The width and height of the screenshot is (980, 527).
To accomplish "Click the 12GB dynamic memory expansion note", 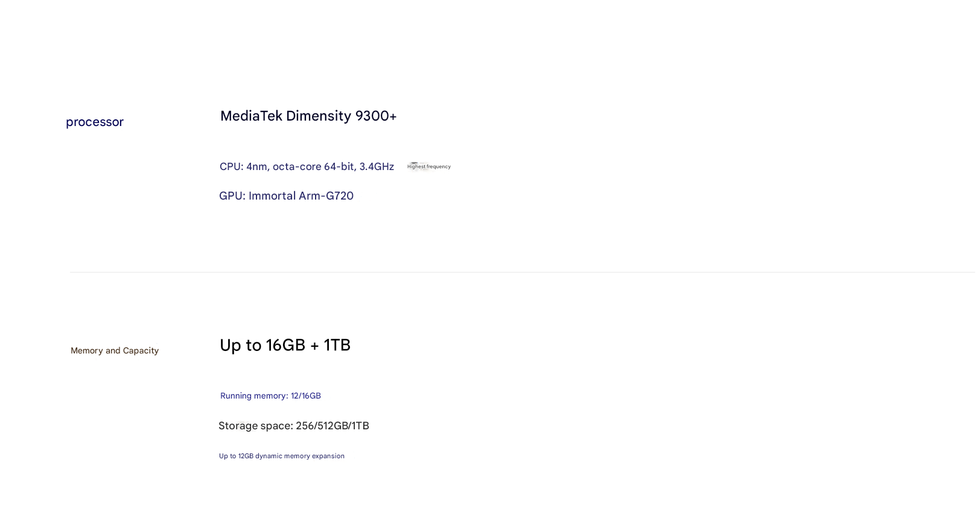I will tap(282, 456).
